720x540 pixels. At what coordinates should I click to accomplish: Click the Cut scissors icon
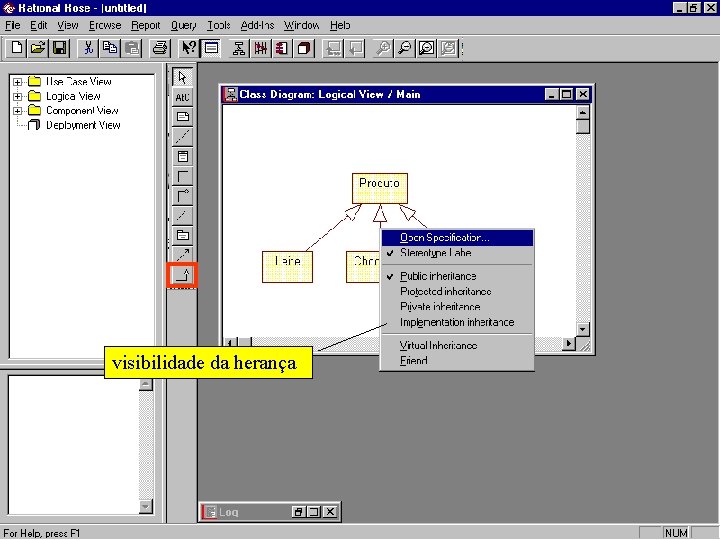(x=88, y=48)
